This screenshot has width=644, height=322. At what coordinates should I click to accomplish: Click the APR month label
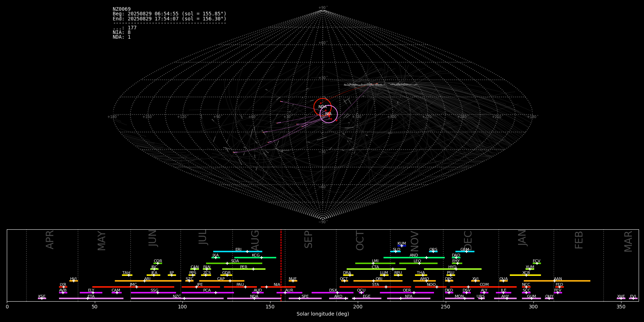pos(50,240)
